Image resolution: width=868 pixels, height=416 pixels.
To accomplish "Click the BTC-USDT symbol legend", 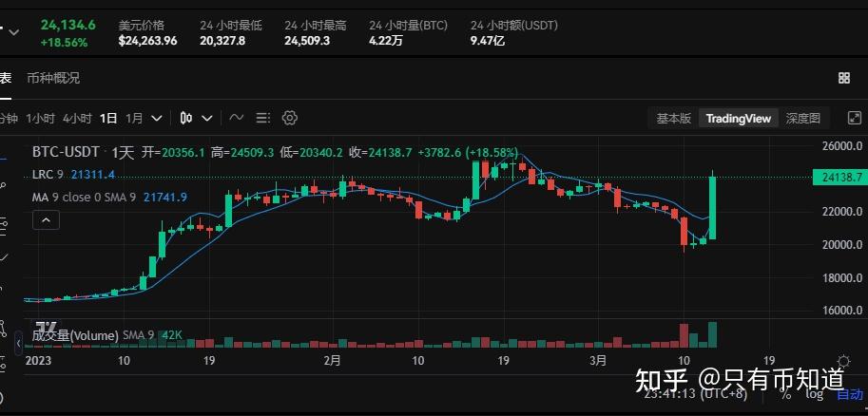I will coord(66,152).
